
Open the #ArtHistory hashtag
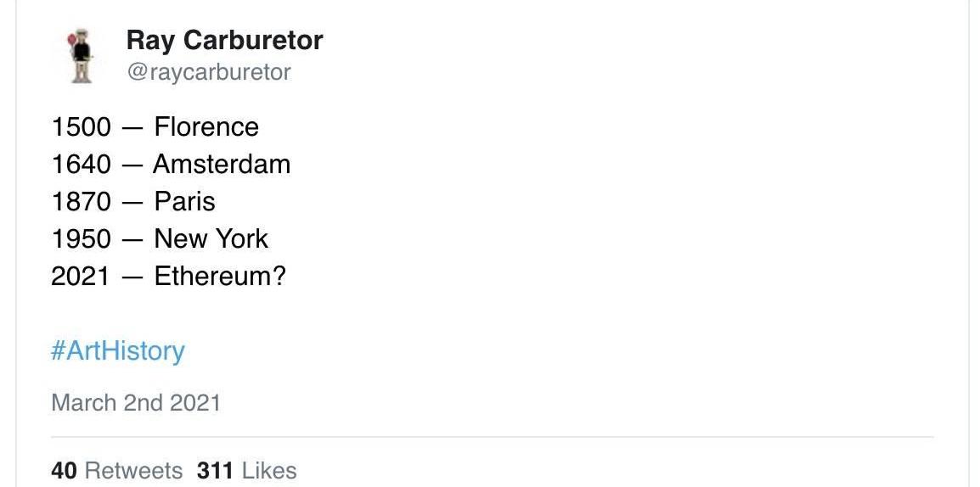point(118,351)
